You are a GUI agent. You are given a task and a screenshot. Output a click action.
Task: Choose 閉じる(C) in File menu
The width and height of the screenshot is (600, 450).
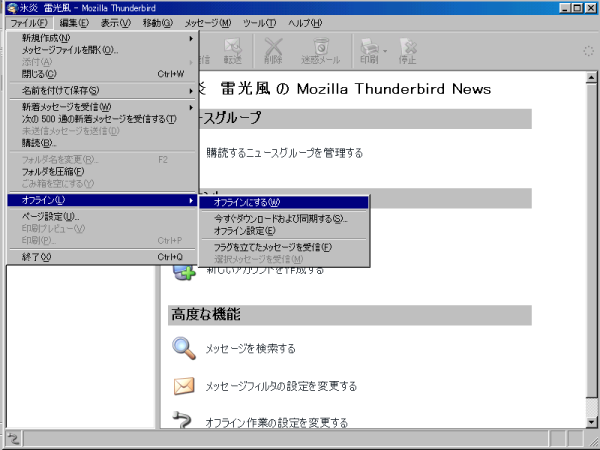pos(102,74)
